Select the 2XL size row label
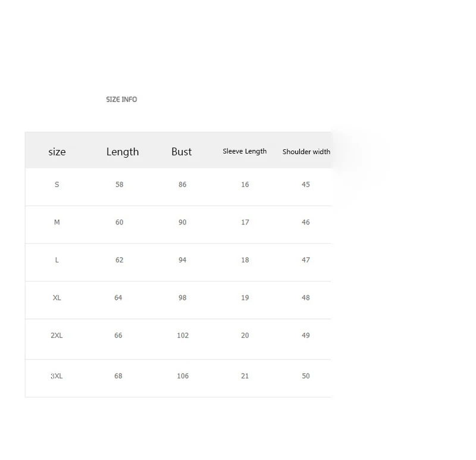476x460 pixels. 57,335
